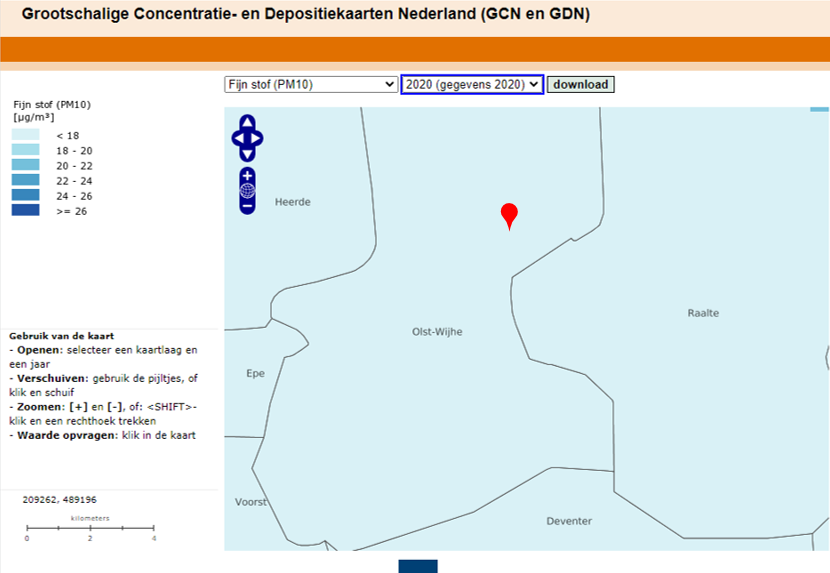Click the Voorst label on the map
Viewport: 830px width, 573px height.
(251, 502)
